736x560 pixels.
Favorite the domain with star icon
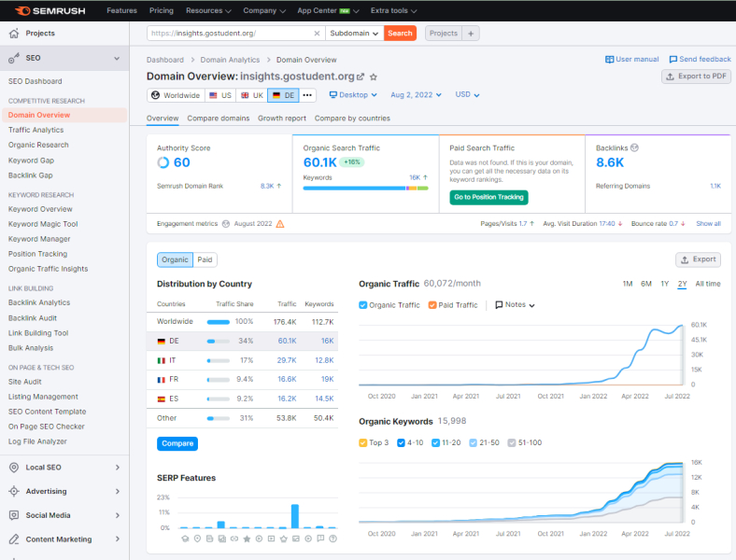tap(374, 77)
